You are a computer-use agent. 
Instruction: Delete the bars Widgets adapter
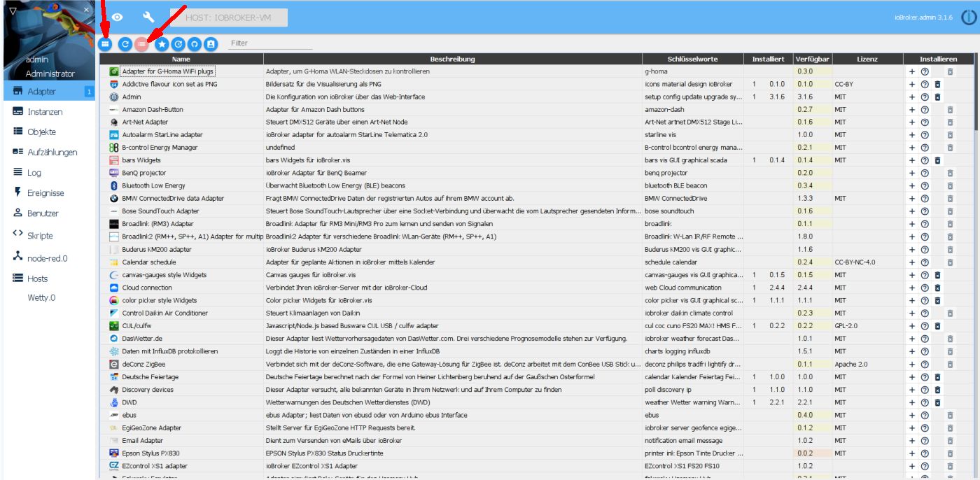pyautogui.click(x=937, y=160)
